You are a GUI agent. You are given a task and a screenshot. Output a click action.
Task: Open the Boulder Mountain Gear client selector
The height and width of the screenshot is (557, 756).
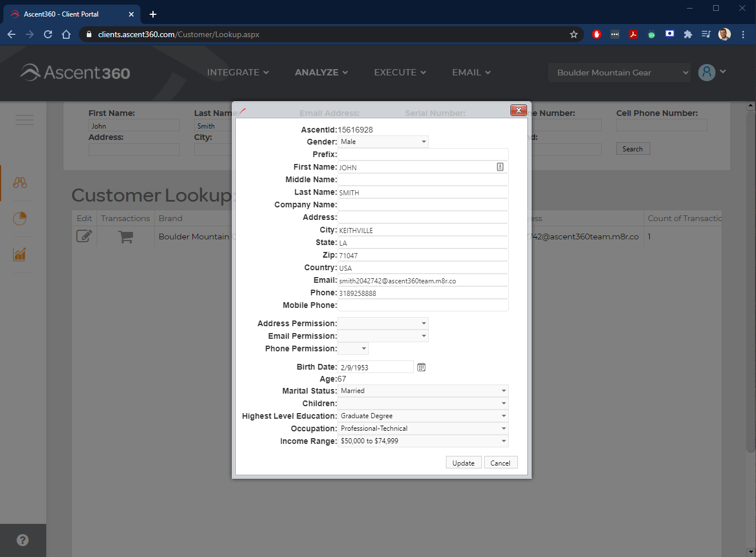pos(620,73)
